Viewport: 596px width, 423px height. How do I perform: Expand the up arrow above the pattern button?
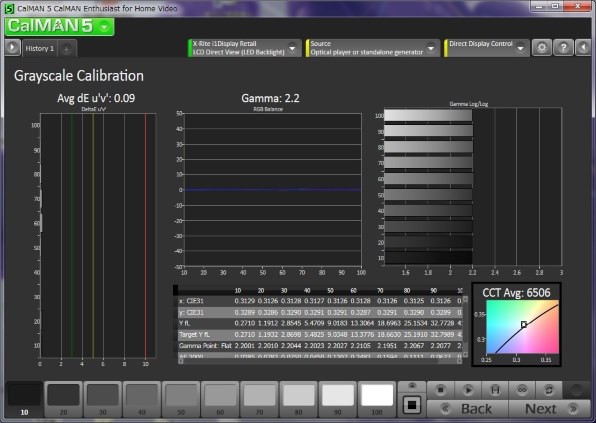click(x=412, y=386)
